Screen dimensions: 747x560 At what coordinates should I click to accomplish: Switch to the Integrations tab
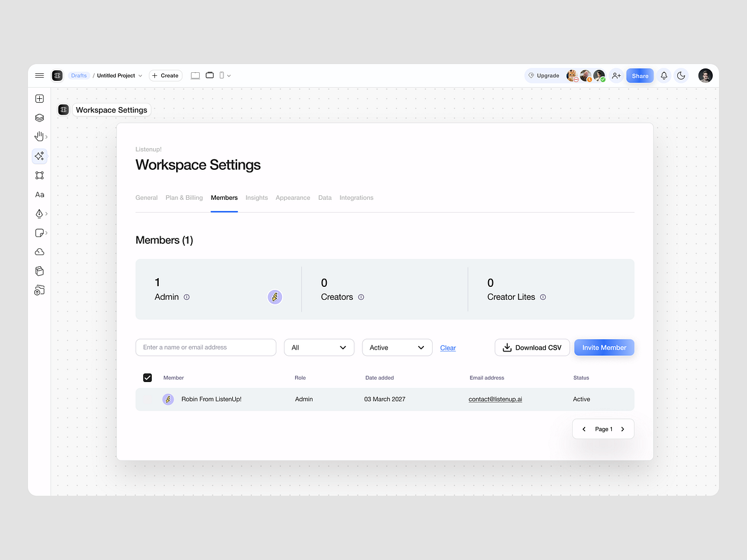tap(357, 198)
